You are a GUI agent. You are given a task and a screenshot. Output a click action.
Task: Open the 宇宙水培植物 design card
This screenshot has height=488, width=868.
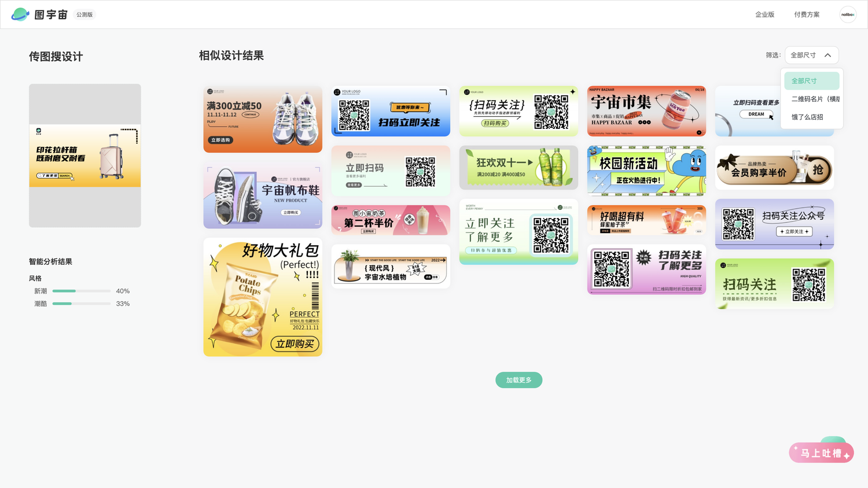(391, 266)
